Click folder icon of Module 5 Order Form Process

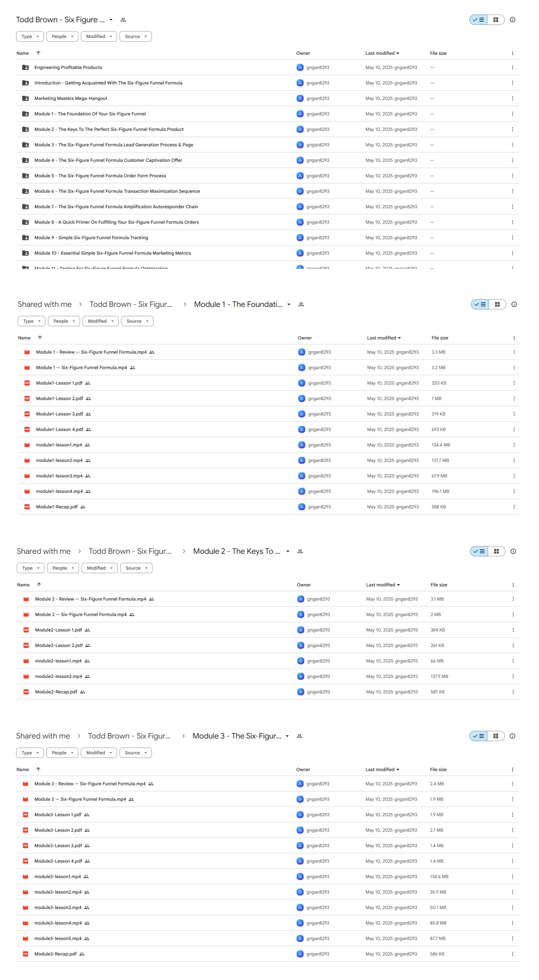(x=25, y=176)
